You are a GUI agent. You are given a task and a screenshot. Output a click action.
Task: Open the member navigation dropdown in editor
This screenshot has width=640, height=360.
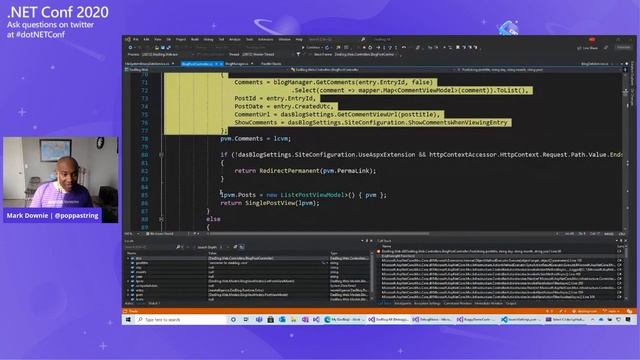(x=539, y=70)
